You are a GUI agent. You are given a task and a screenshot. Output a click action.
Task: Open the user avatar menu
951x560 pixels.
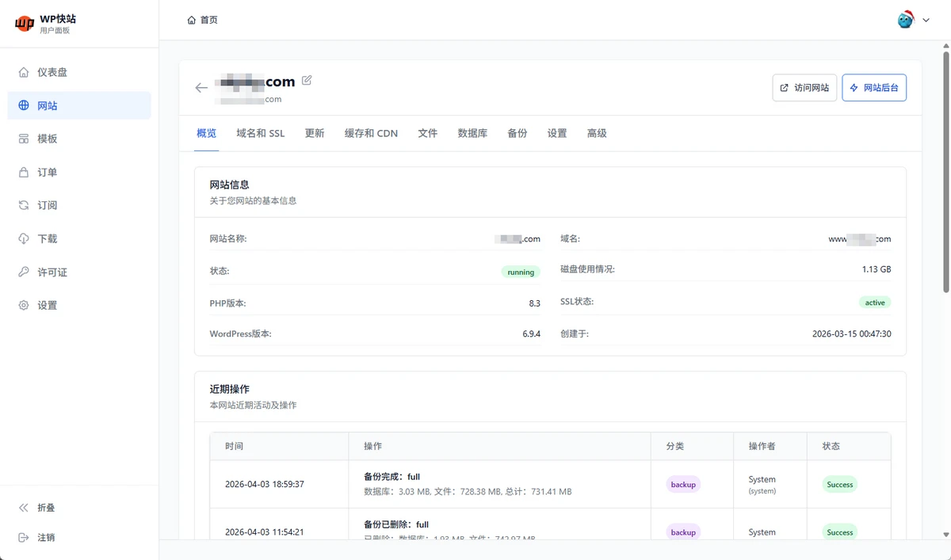[905, 20]
